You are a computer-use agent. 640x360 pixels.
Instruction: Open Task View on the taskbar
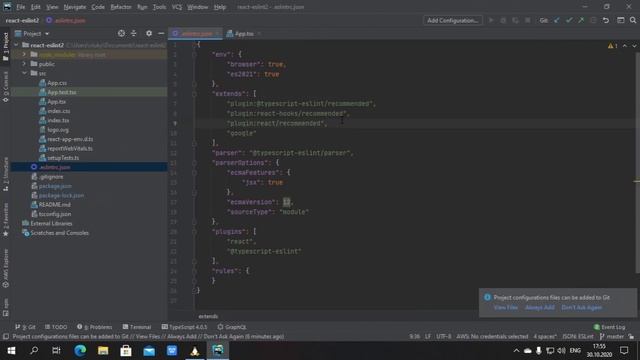pyautogui.click(x=56, y=351)
